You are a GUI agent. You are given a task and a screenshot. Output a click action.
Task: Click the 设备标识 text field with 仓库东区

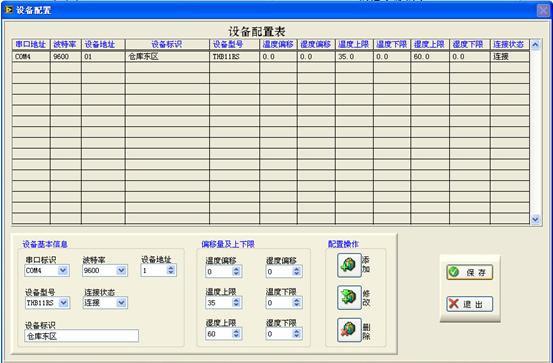point(81,336)
